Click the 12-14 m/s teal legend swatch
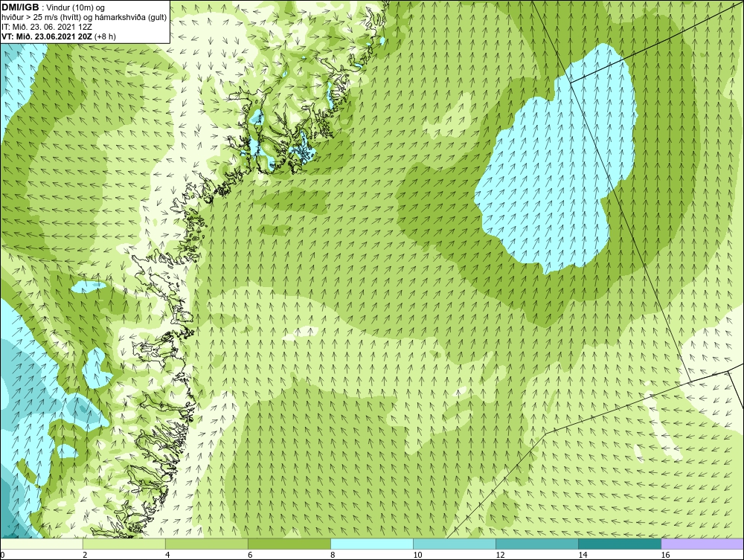 [537, 544]
